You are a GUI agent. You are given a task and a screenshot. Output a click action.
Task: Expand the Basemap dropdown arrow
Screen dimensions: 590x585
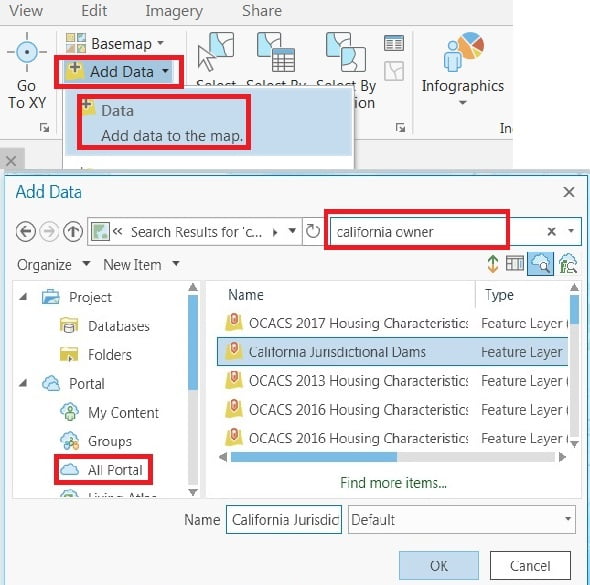[x=160, y=43]
